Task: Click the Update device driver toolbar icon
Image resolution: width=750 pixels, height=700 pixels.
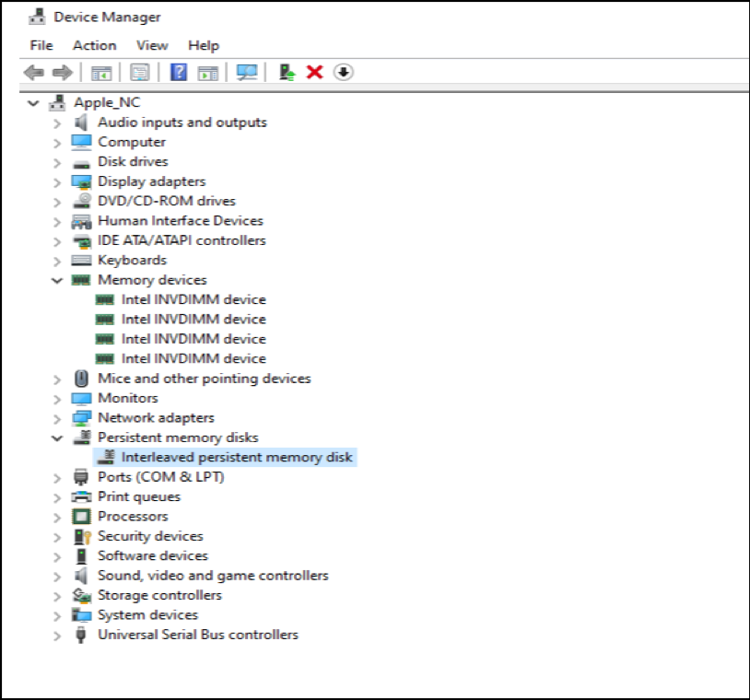Action: [x=287, y=73]
